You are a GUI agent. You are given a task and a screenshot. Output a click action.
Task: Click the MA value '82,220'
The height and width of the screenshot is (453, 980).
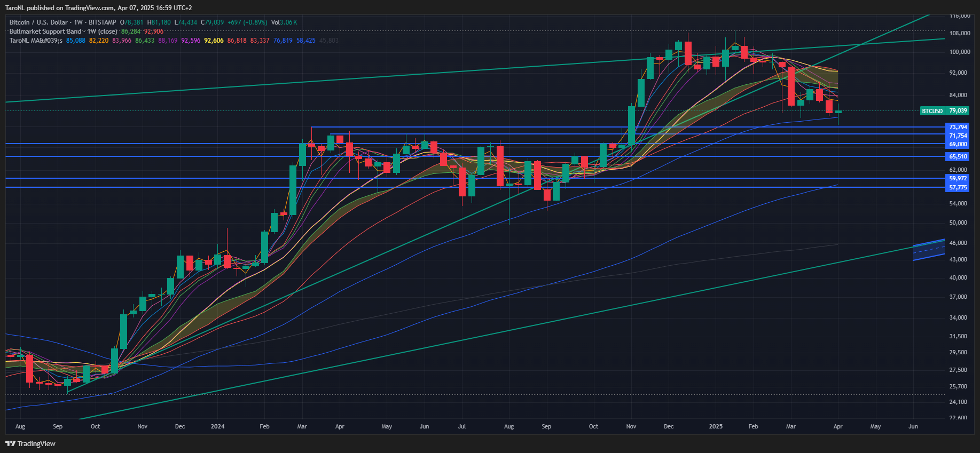tap(99, 41)
